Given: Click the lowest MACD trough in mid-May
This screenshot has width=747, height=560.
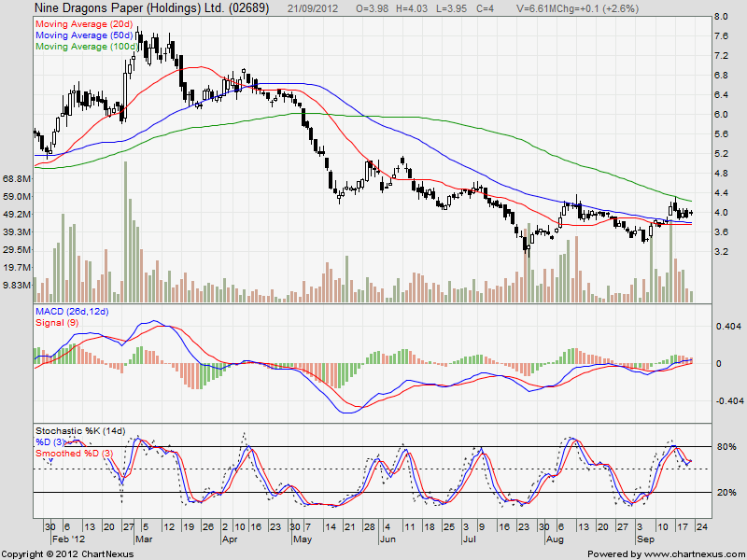Looking at the screenshot, I should [345, 413].
